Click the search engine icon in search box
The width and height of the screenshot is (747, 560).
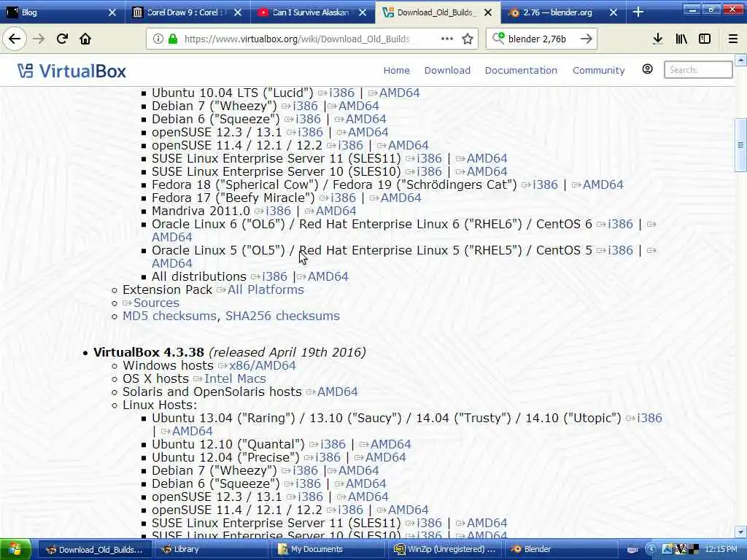498,38
